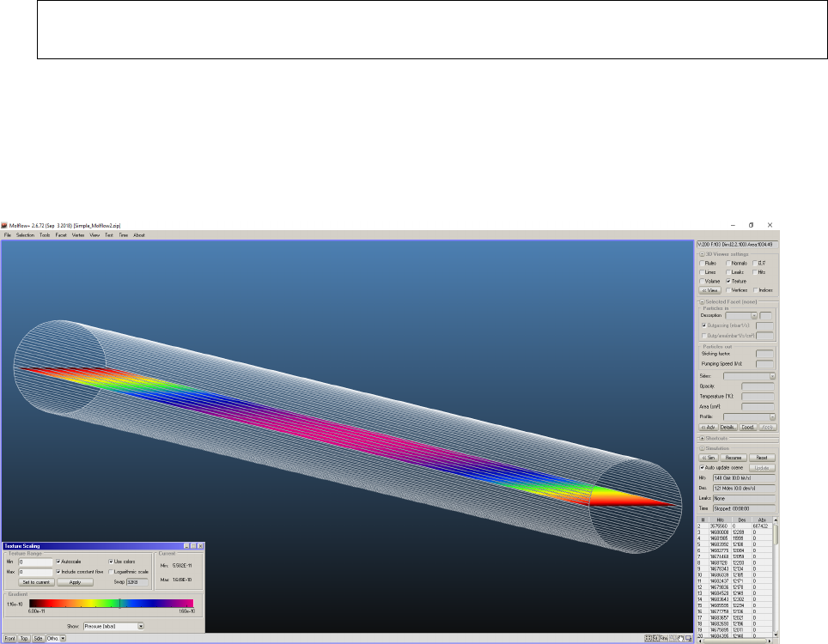Open the Test menu

click(109, 235)
